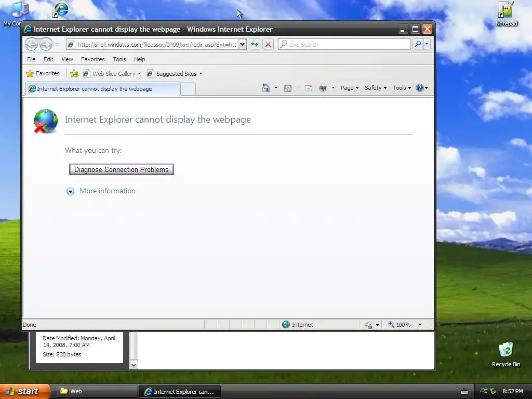This screenshot has height=399, width=532.
Task: Click the network connection tray icon
Action: (x=484, y=391)
